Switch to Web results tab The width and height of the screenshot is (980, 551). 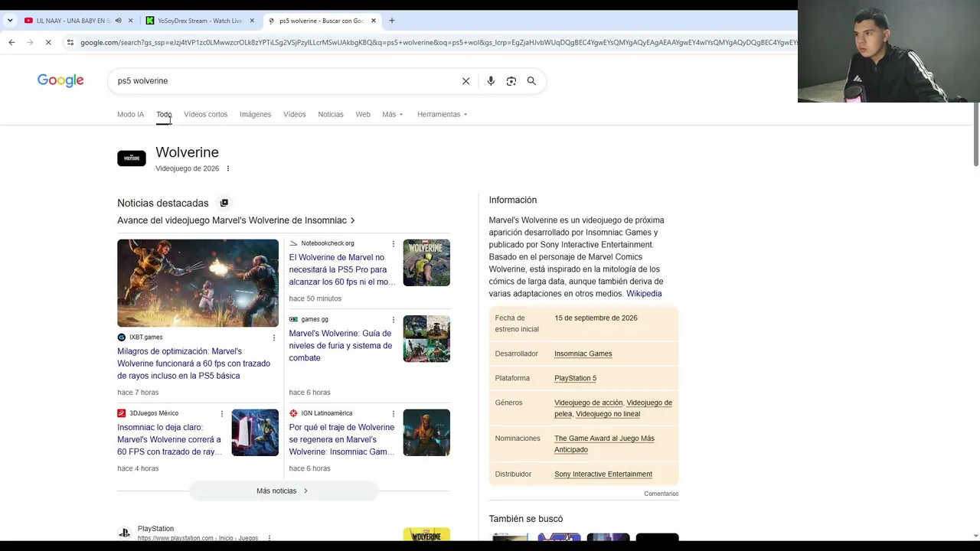tap(363, 114)
